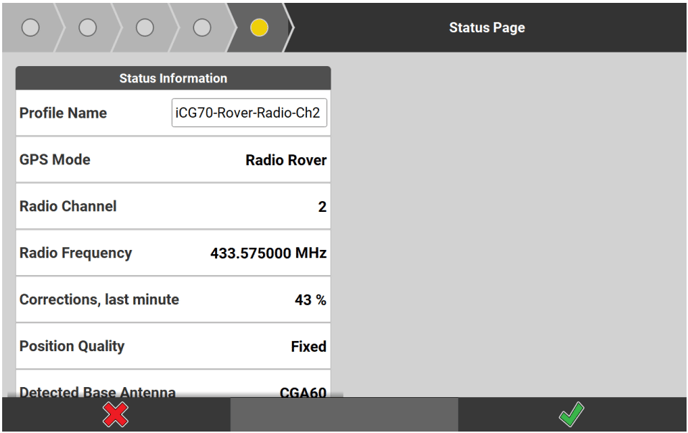Confirm with the green checkmark icon

(572, 414)
